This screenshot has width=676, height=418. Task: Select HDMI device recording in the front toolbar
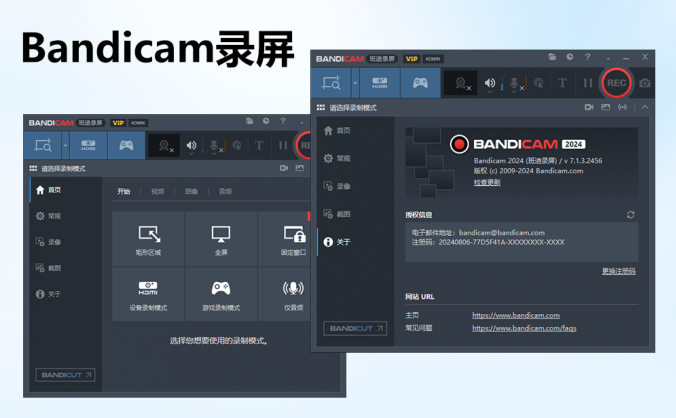coord(379,83)
